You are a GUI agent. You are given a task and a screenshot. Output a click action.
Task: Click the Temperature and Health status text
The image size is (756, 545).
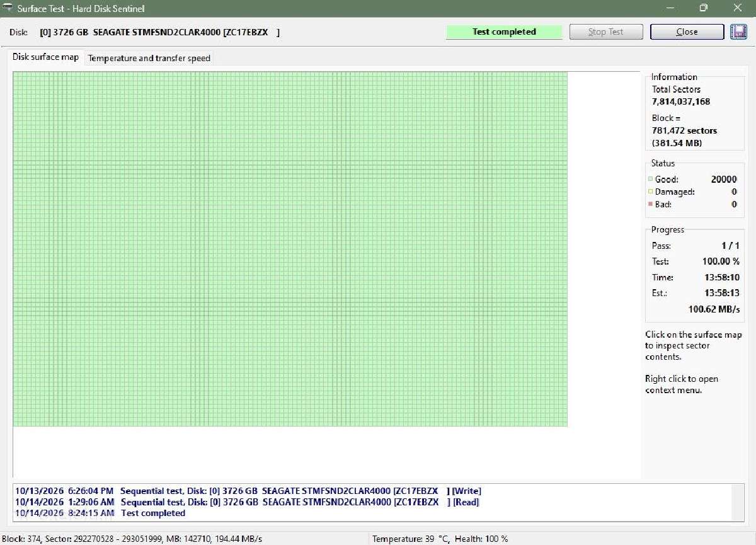pyautogui.click(x=440, y=539)
